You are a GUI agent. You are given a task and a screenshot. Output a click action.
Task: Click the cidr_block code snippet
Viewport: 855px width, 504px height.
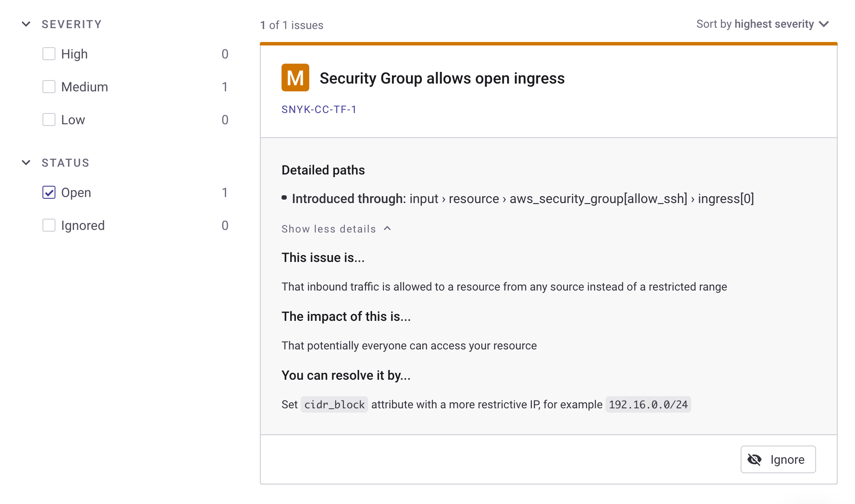pos(334,405)
